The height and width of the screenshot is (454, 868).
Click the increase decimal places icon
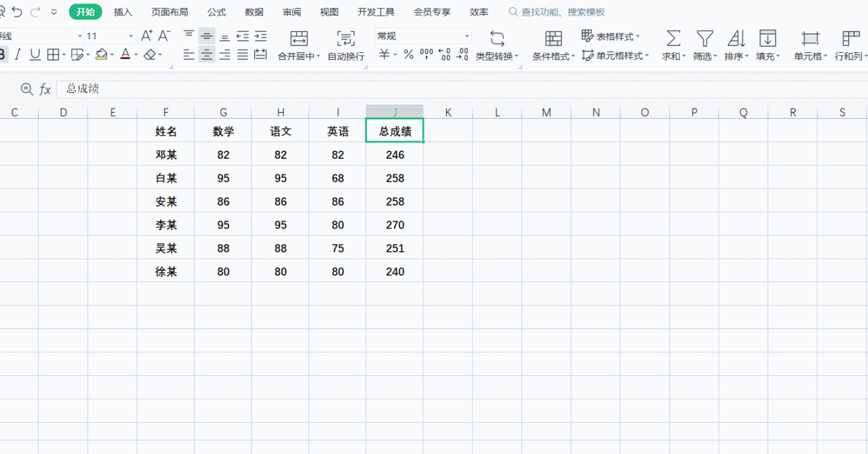(x=444, y=54)
